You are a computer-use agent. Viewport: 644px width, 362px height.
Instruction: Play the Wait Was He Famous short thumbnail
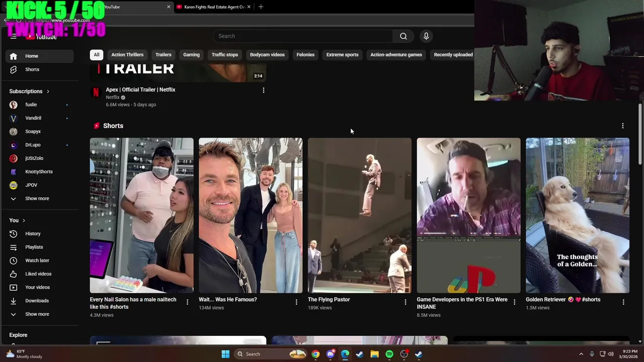coord(251,215)
